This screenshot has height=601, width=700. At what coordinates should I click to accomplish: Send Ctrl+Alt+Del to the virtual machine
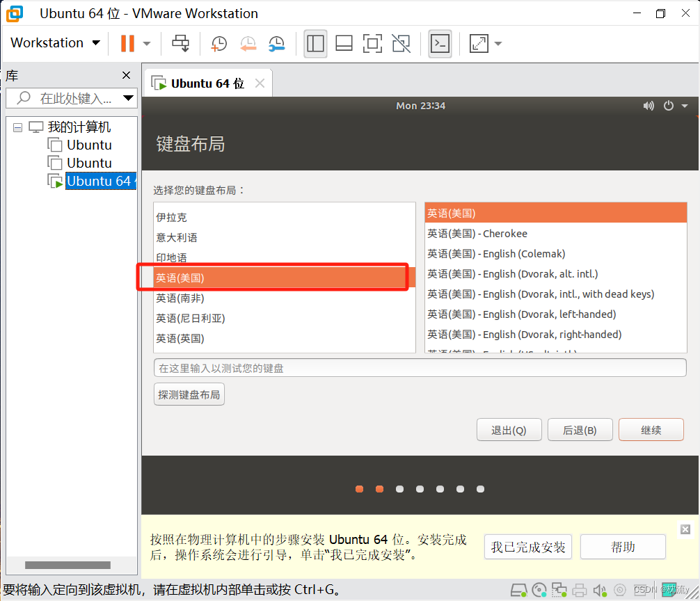[181, 43]
